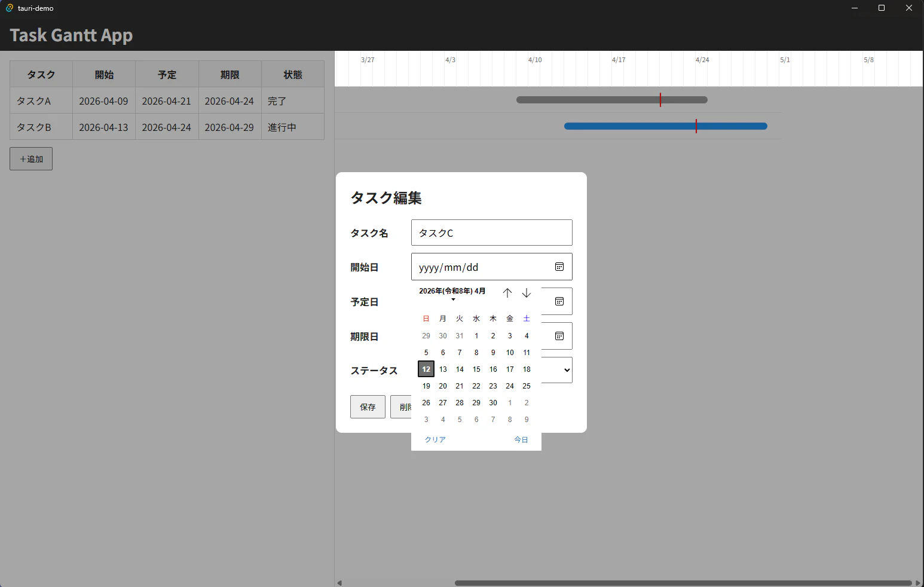Click the タスクA table cell
The image size is (924, 587).
click(x=41, y=100)
